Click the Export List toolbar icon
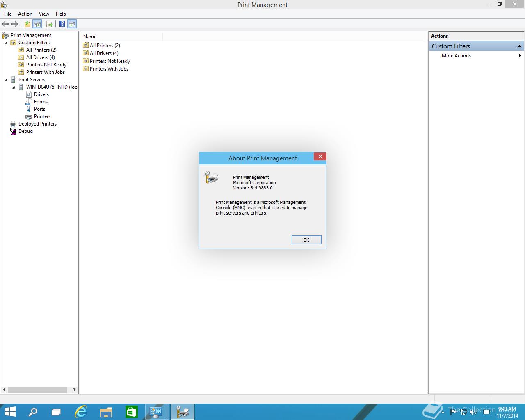The width and height of the screenshot is (525, 420). pyautogui.click(x=49, y=24)
